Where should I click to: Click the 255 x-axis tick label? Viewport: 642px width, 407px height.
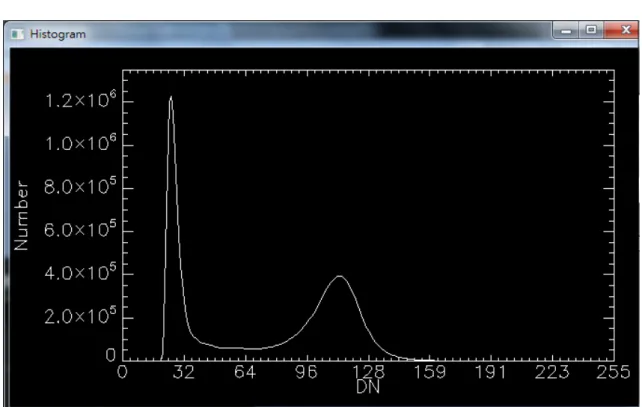pos(613,372)
